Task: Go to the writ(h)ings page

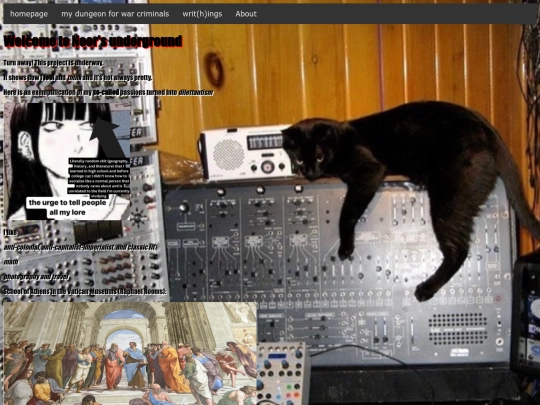Action: 202,14
